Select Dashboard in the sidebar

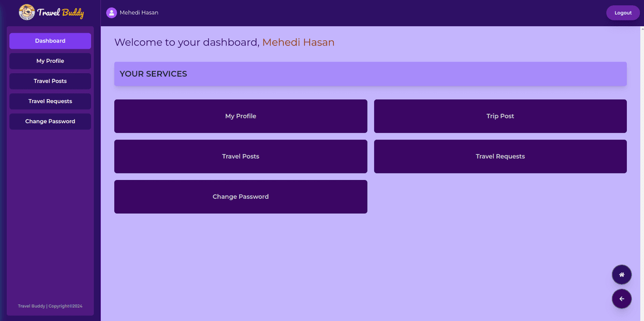pyautogui.click(x=50, y=41)
